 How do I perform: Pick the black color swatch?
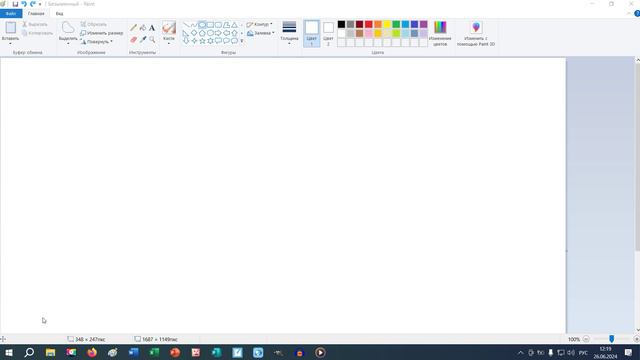pyautogui.click(x=341, y=24)
